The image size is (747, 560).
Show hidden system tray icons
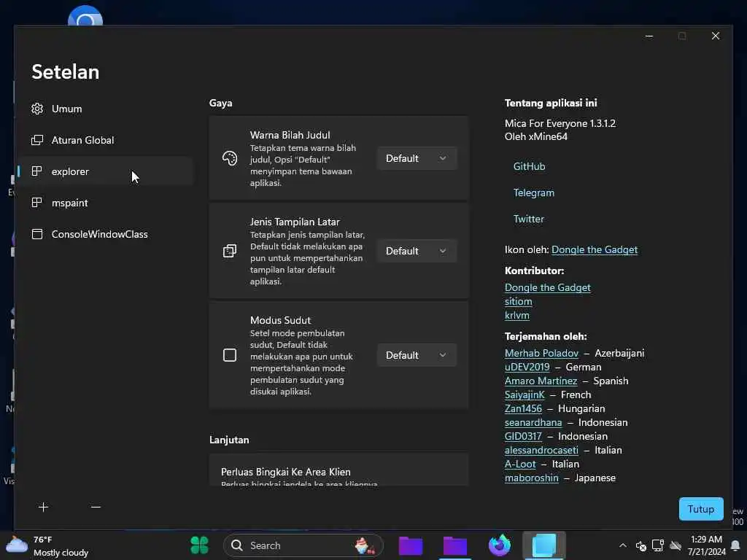coord(623,545)
